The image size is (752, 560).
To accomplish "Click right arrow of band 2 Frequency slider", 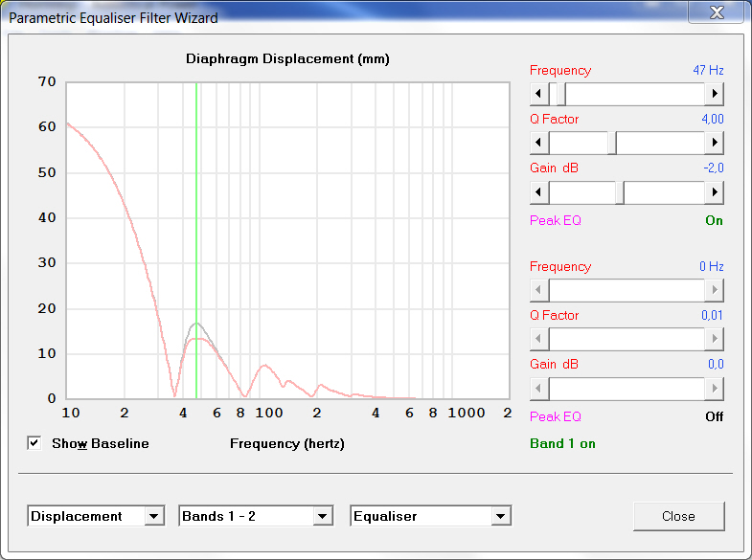I will coord(714,290).
